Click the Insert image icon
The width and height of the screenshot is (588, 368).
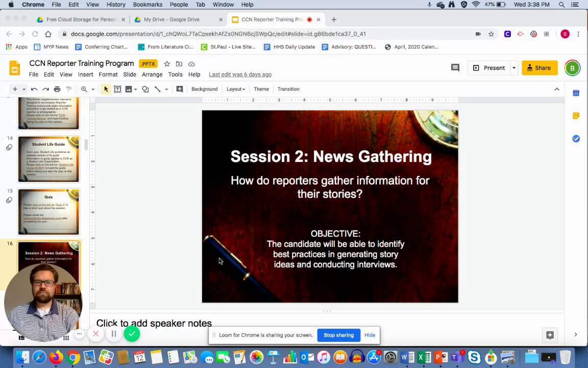coord(129,89)
